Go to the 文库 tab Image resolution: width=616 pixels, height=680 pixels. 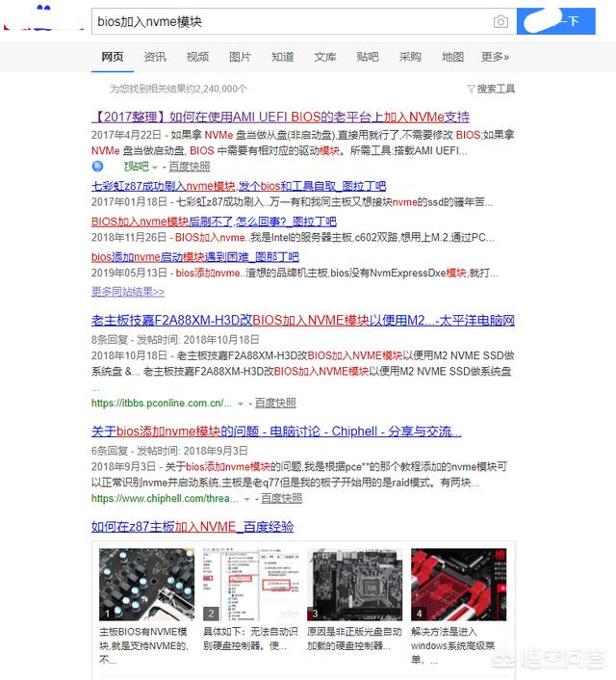(324, 57)
